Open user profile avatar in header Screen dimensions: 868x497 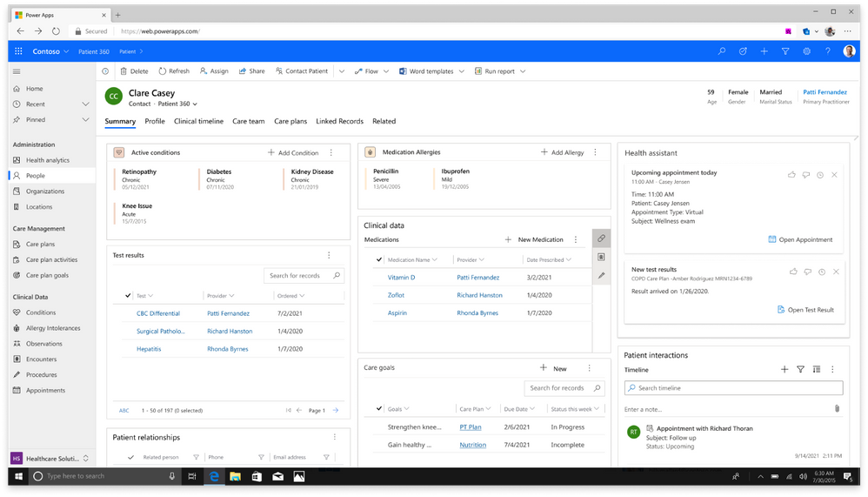[849, 51]
